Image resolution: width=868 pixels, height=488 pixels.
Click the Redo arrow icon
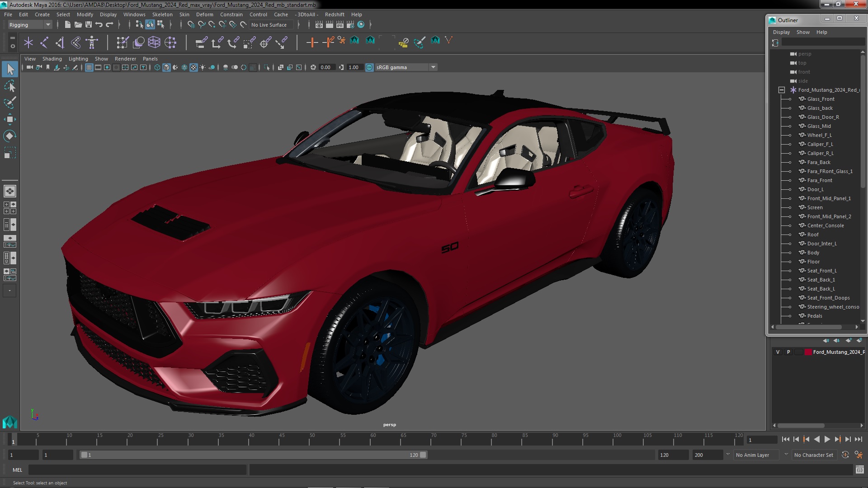pyautogui.click(x=109, y=25)
